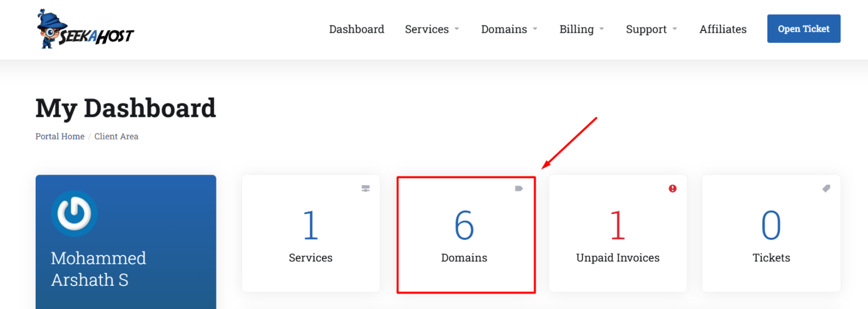The height and width of the screenshot is (309, 868).
Task: Click the Open Ticket button
Action: [x=804, y=29]
